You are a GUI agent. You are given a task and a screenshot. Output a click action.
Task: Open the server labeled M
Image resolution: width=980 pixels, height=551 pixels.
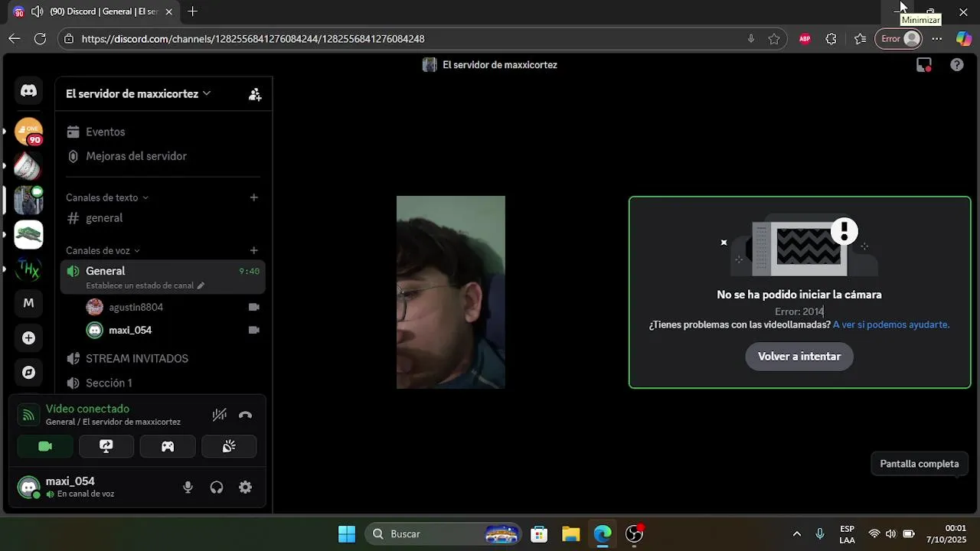28,303
